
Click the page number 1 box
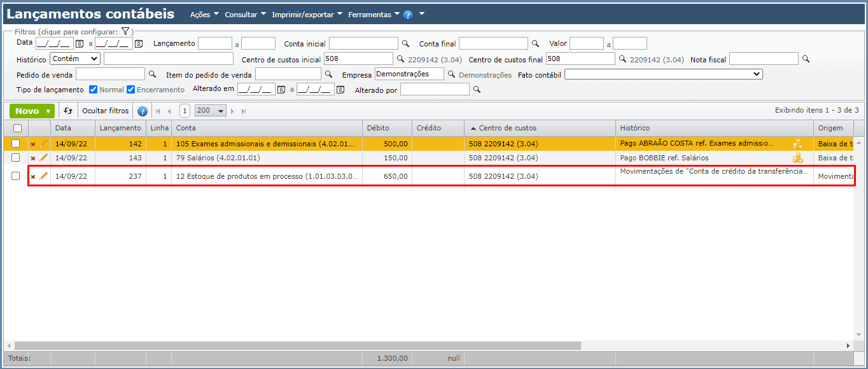(185, 111)
